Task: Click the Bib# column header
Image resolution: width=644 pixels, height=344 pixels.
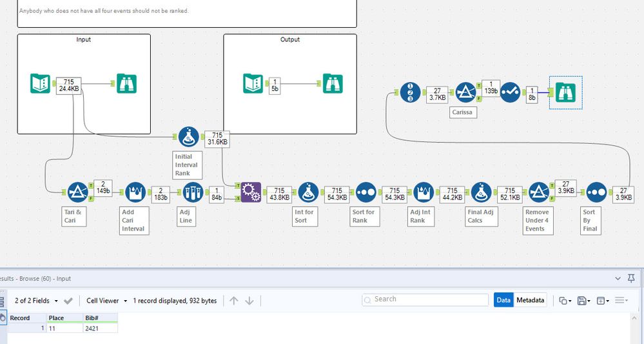Action: coord(100,318)
